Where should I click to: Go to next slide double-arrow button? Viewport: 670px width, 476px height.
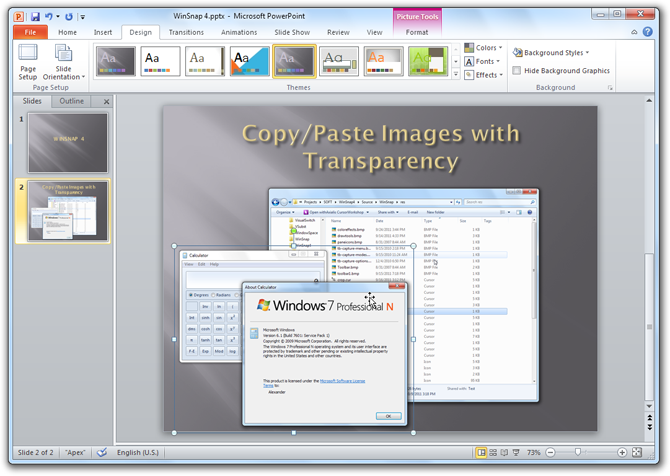[x=649, y=426]
